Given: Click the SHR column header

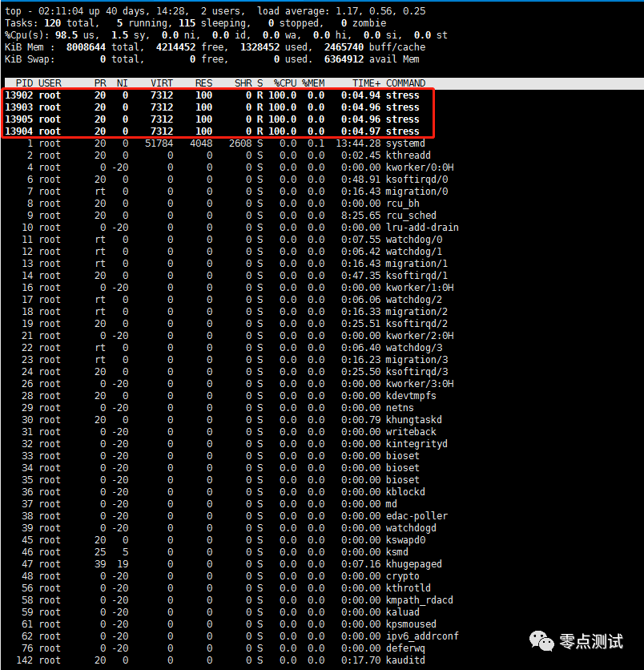Looking at the screenshot, I should 243,83.
